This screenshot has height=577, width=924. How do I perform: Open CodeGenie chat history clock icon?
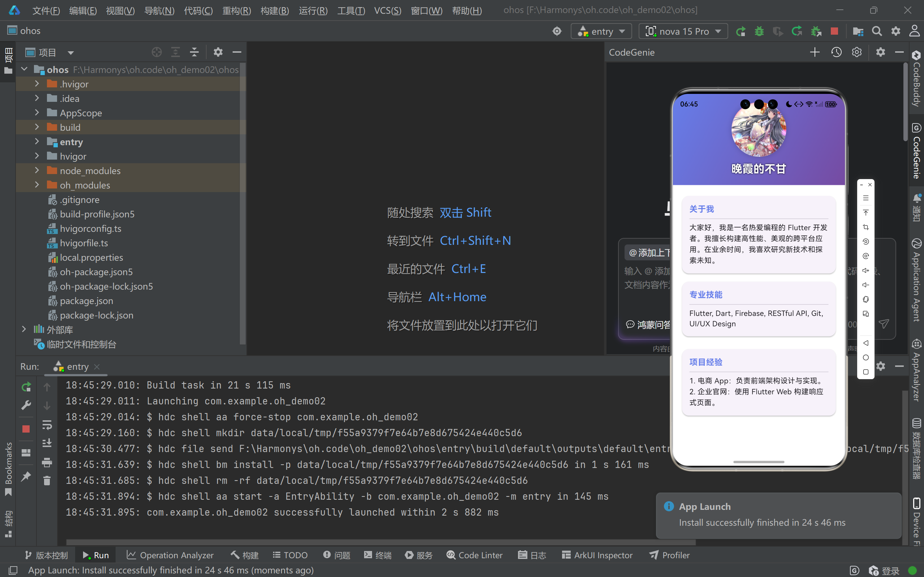836,52
